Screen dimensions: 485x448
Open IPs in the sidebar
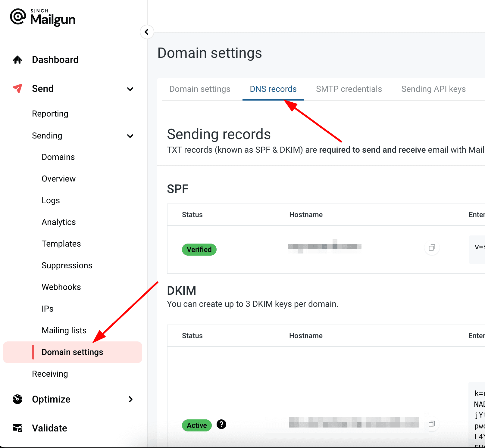pyautogui.click(x=47, y=309)
